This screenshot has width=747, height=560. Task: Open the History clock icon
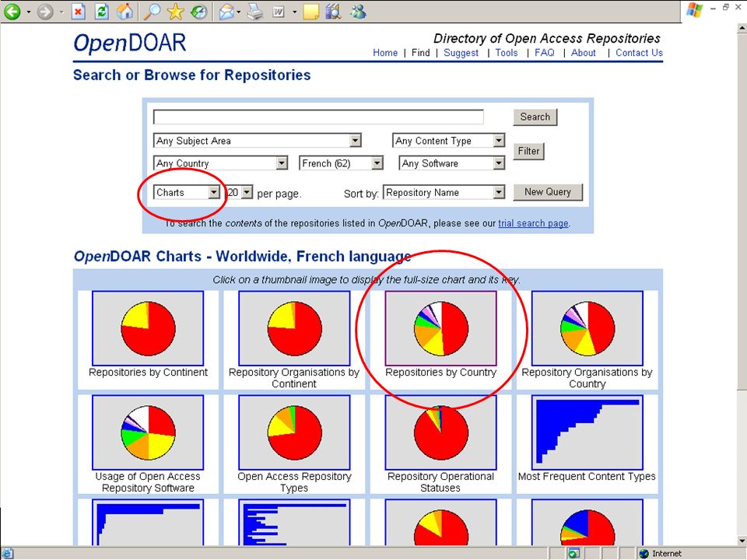pyautogui.click(x=199, y=11)
